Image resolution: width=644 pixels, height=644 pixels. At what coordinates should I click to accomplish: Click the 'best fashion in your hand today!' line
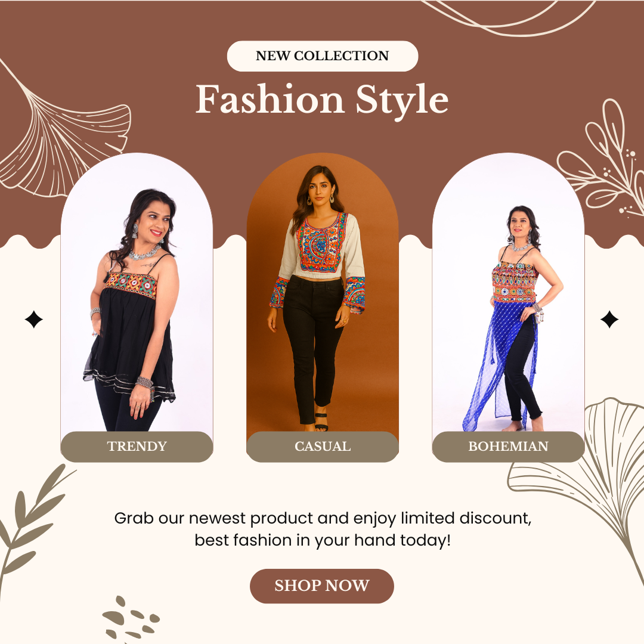(323, 540)
